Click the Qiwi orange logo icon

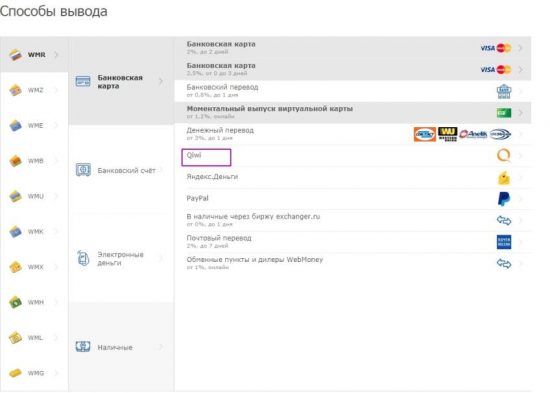click(x=504, y=155)
